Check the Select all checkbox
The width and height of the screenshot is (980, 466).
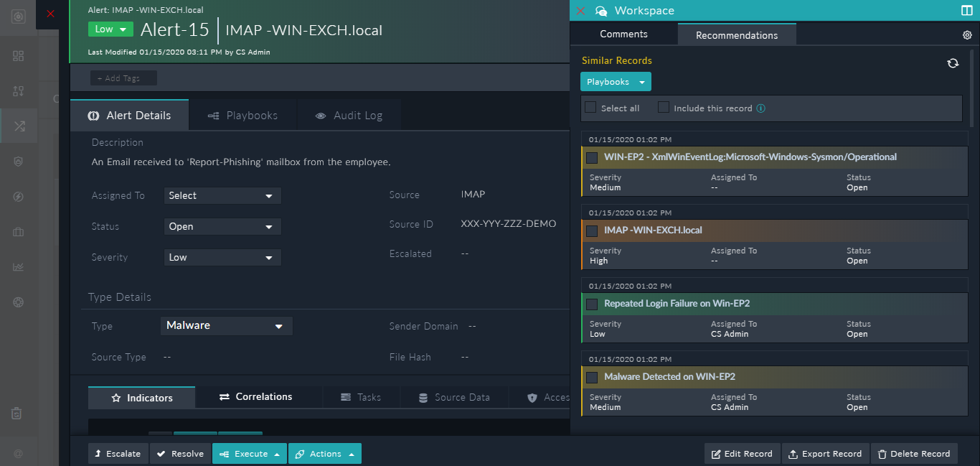(x=590, y=107)
